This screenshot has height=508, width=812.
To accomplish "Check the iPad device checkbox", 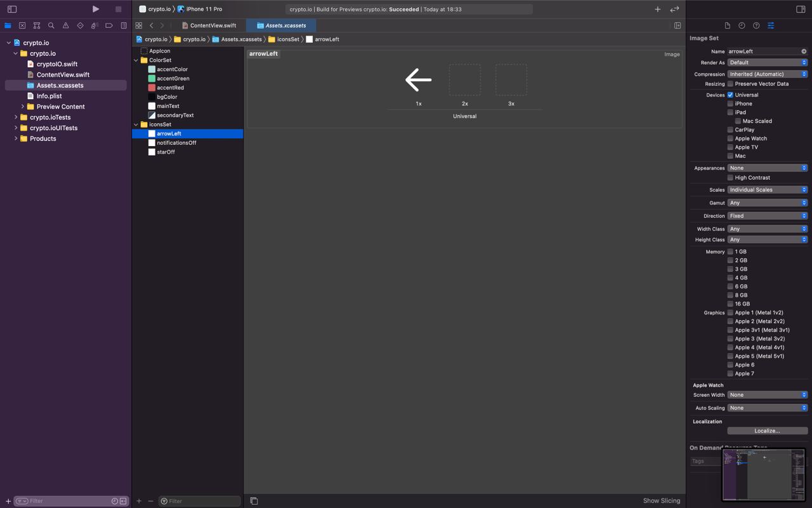I will [x=730, y=112].
